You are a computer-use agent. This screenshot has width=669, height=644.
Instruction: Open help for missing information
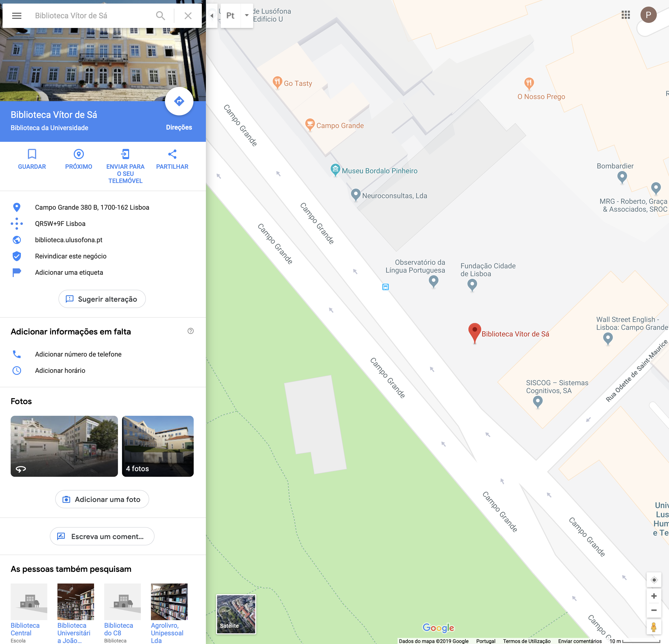[x=190, y=331]
